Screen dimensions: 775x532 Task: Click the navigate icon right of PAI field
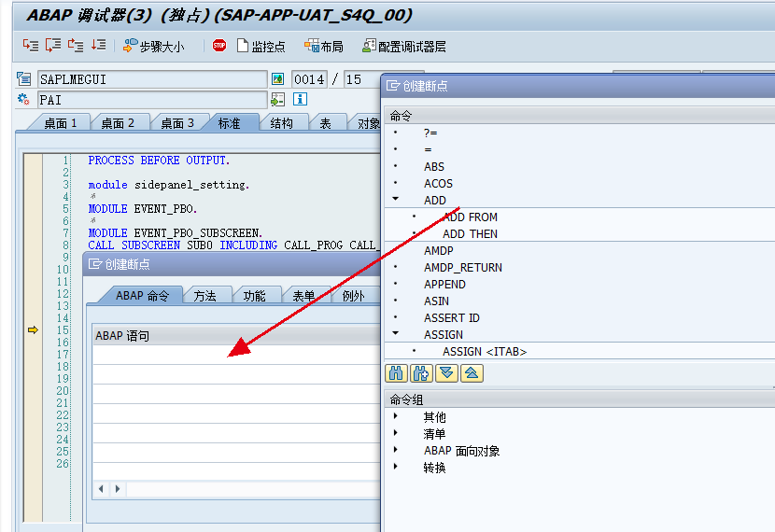click(277, 99)
